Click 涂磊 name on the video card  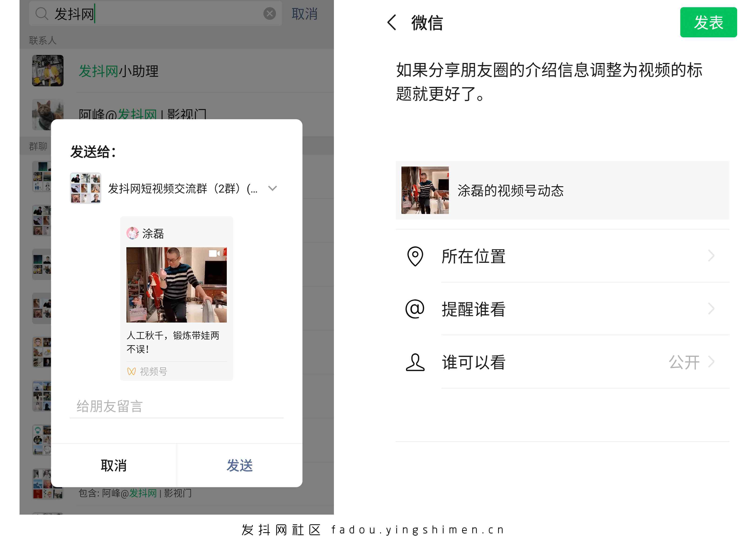[x=153, y=234]
